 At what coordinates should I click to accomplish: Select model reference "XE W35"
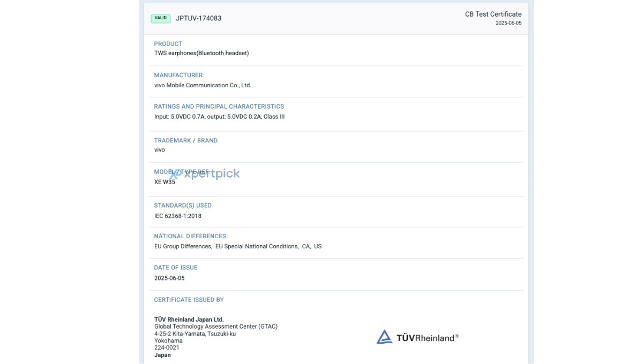click(165, 182)
